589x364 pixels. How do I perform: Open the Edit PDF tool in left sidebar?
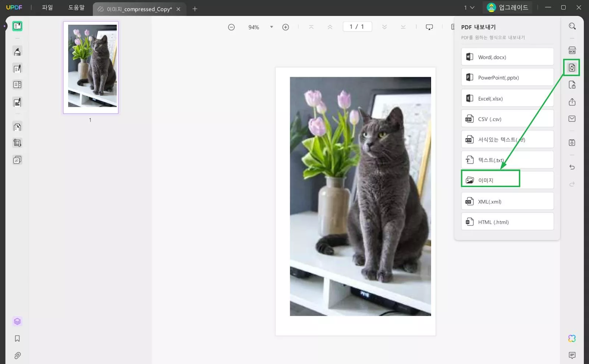coord(17,68)
